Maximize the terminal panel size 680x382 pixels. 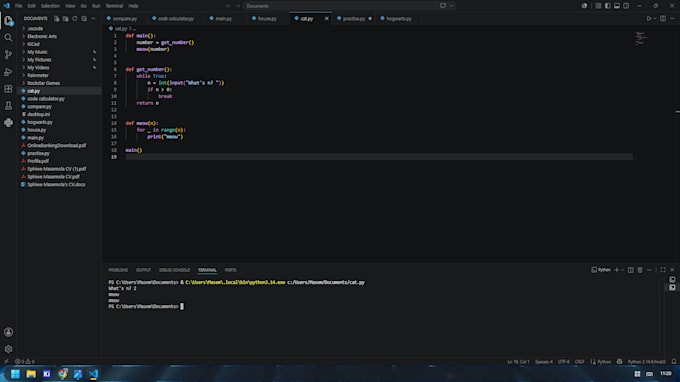[663, 270]
